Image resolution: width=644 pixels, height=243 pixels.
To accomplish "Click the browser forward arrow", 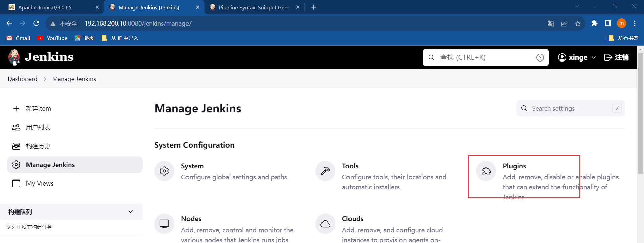I will (x=22, y=23).
